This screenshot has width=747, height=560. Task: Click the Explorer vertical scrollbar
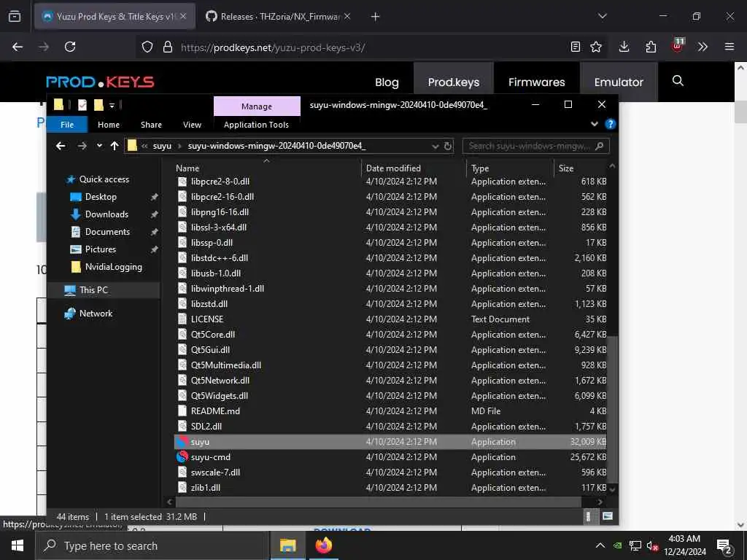(613, 410)
